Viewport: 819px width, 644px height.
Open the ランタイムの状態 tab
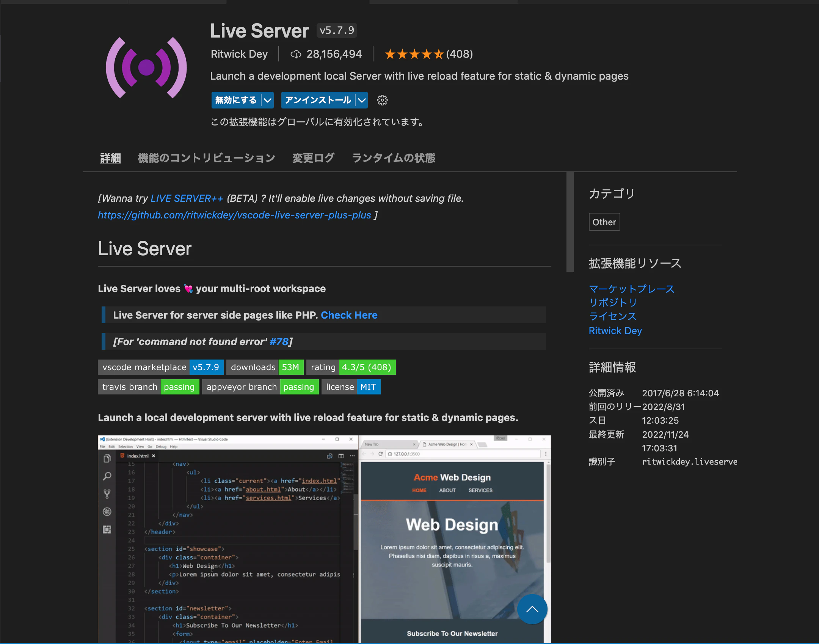coord(394,158)
